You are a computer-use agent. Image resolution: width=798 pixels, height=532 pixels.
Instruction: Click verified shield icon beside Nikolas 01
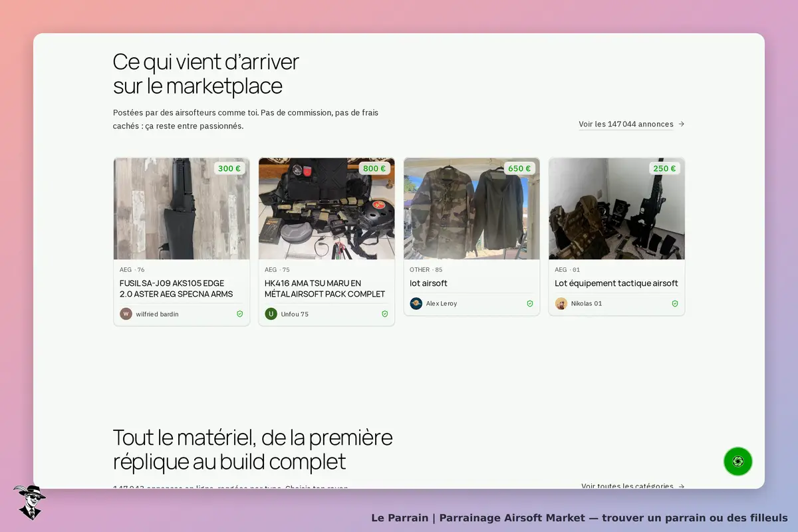675,303
